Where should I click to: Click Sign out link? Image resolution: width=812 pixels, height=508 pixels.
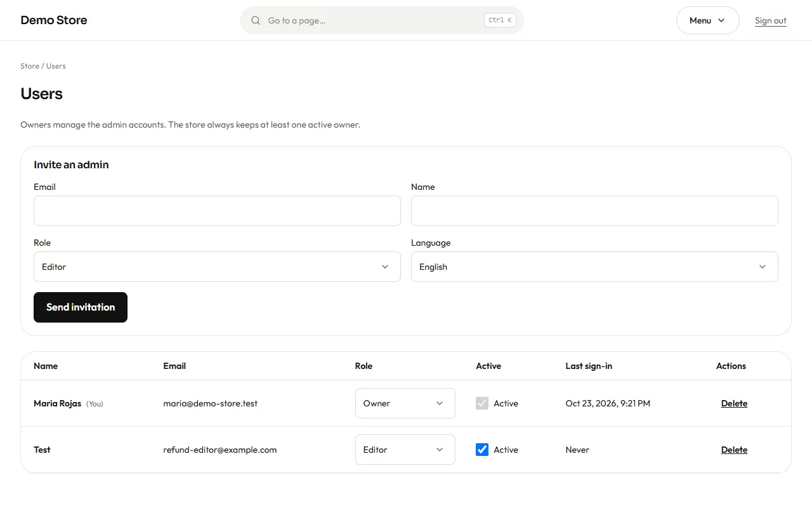point(771,20)
